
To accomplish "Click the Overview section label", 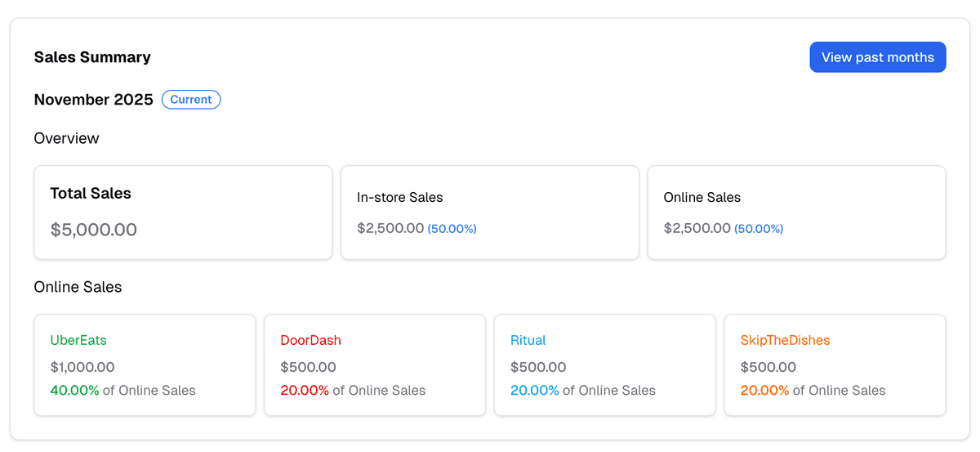I will (x=67, y=138).
